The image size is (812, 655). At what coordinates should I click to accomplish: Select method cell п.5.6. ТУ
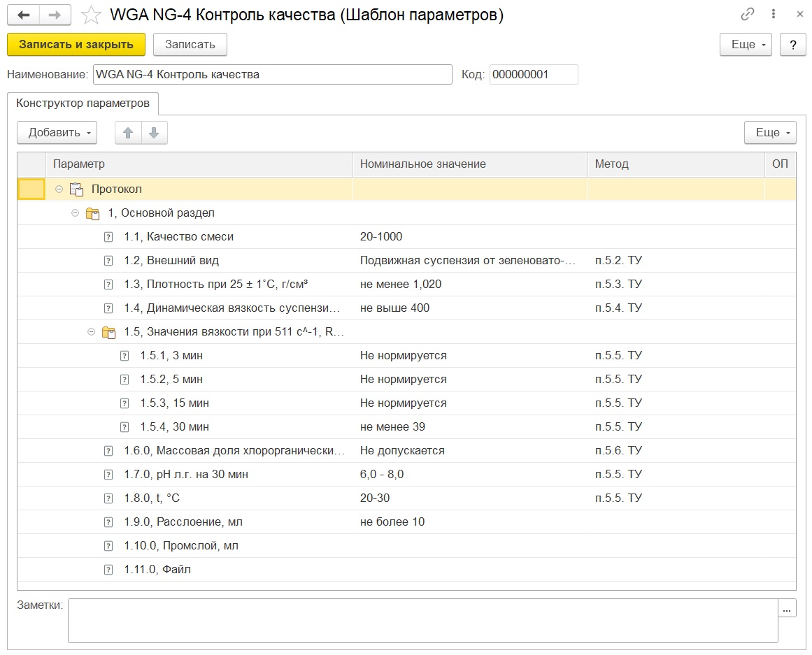pos(676,452)
